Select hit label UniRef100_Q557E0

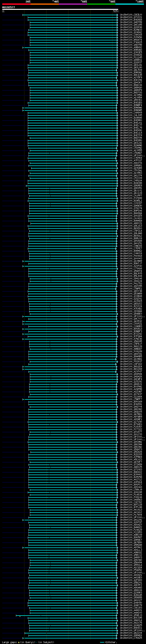[x=131, y=100]
